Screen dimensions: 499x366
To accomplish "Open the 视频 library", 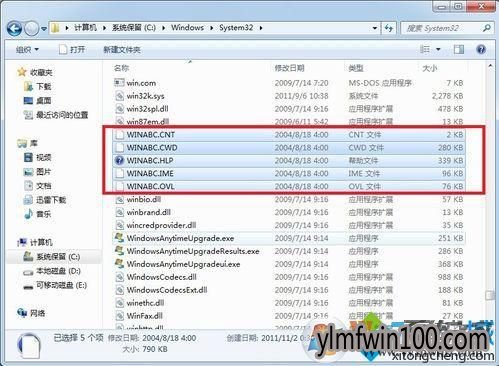I will [x=44, y=158].
